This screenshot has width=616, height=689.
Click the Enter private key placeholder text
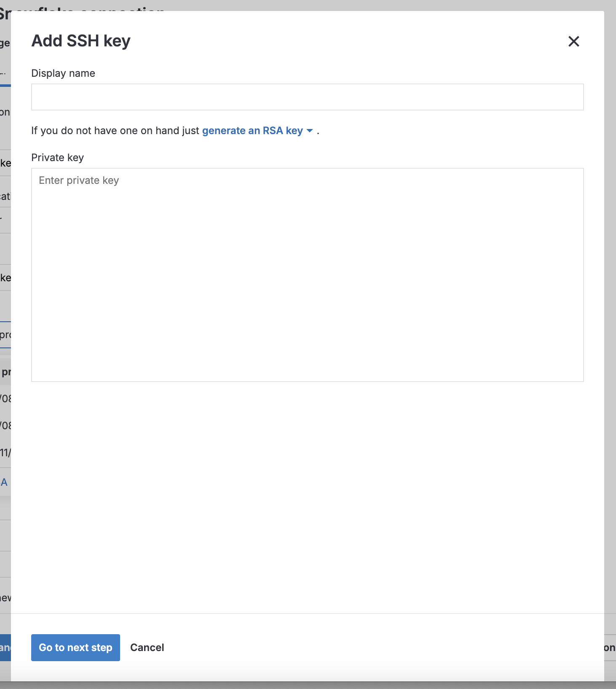79,180
